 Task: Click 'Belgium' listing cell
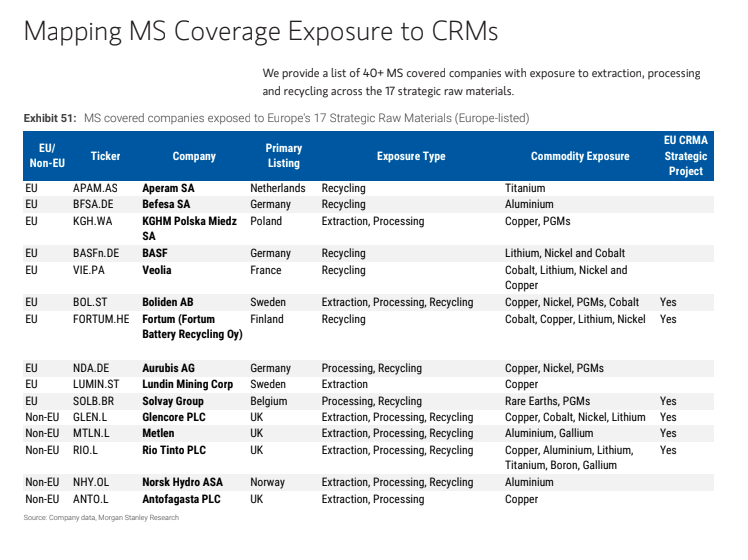269,402
